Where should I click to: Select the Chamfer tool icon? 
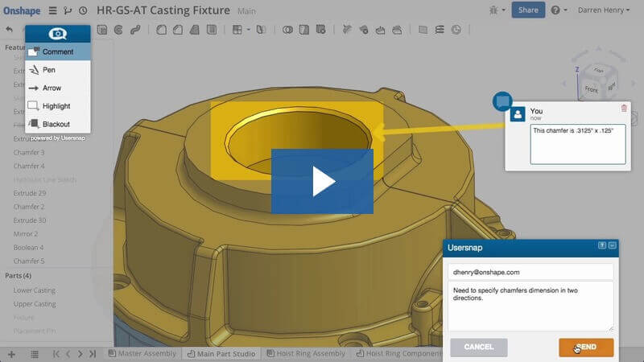[178, 30]
